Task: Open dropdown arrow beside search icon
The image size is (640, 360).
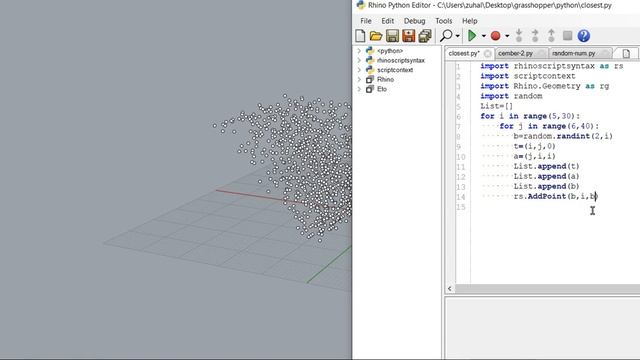Action: (x=457, y=36)
